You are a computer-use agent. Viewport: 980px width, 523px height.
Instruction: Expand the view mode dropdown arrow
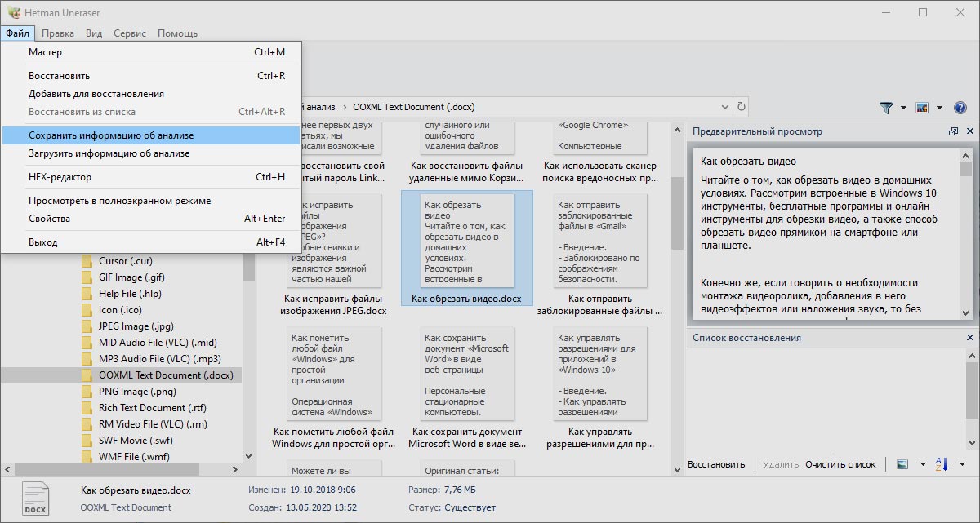(939, 108)
